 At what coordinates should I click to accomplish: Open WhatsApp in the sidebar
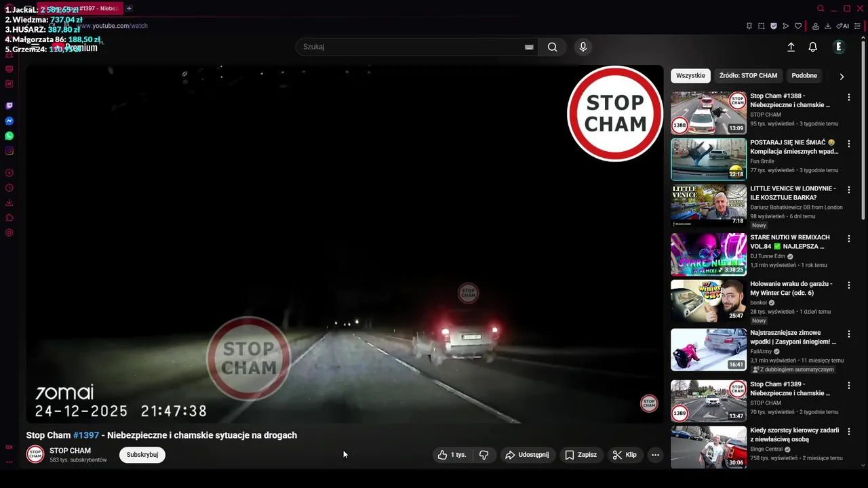[x=9, y=136]
